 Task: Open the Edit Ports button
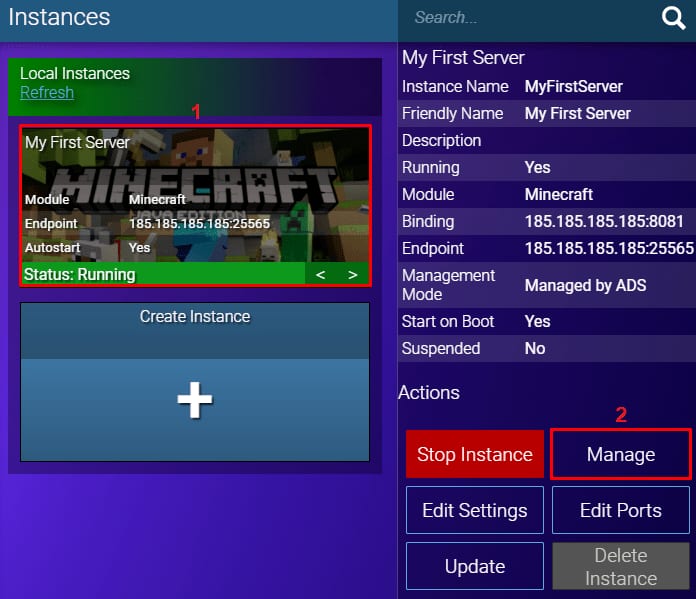(x=620, y=510)
